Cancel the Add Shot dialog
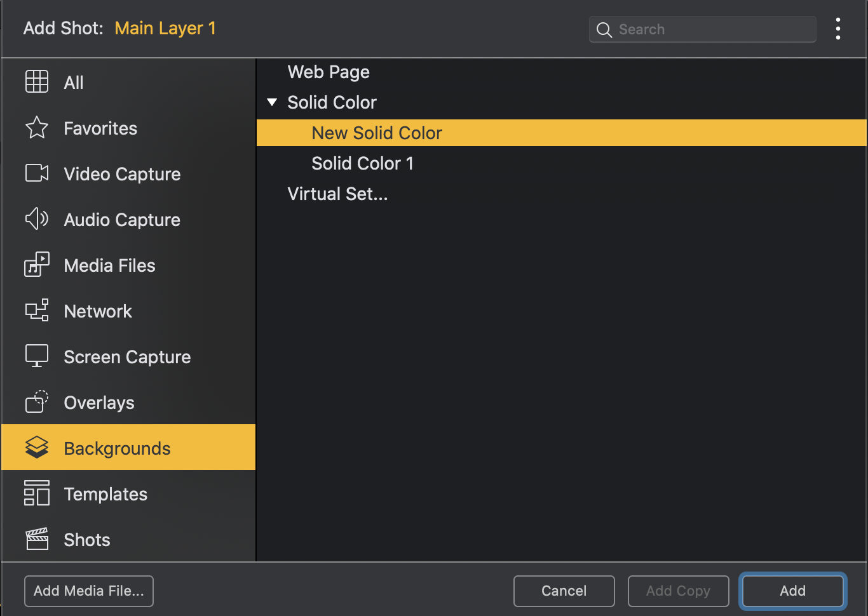Image resolution: width=868 pixels, height=616 pixels. coord(564,591)
